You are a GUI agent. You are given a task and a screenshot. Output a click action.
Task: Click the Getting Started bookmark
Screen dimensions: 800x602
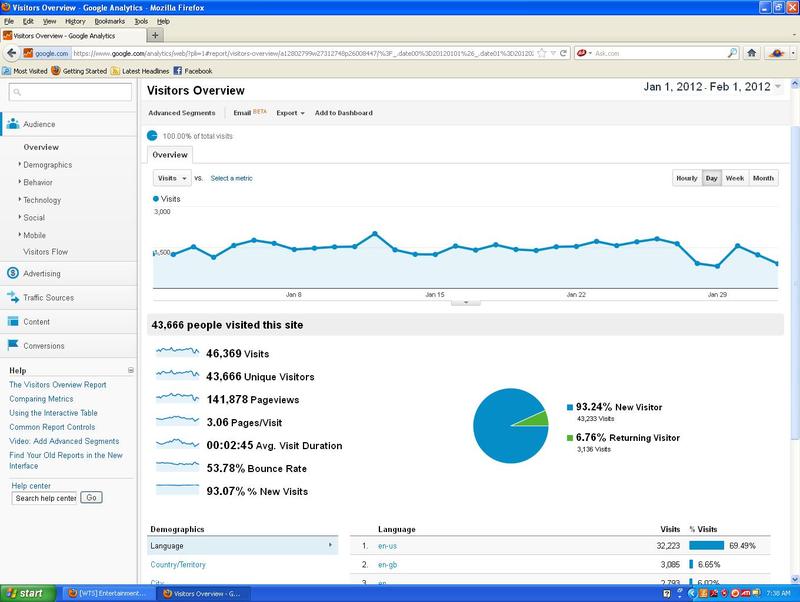79,71
